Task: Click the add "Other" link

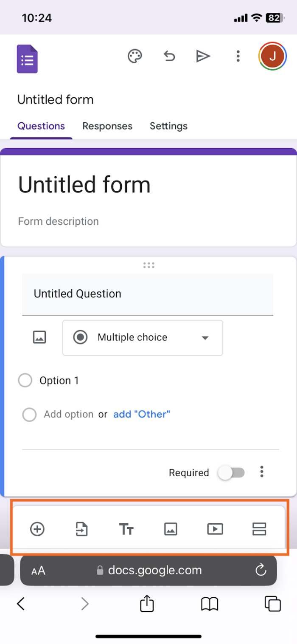Action: click(x=141, y=414)
